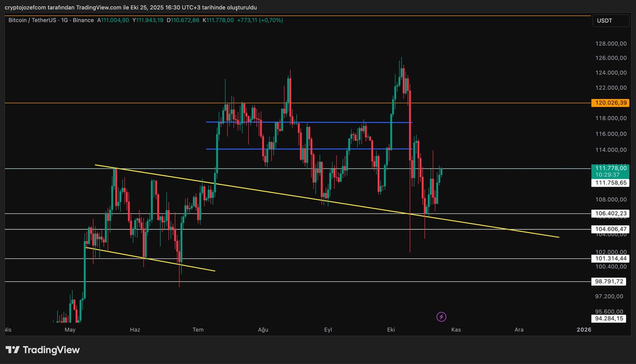
Task: Click the cryptojozefcom snapshot attribution text
Action: point(130,7)
